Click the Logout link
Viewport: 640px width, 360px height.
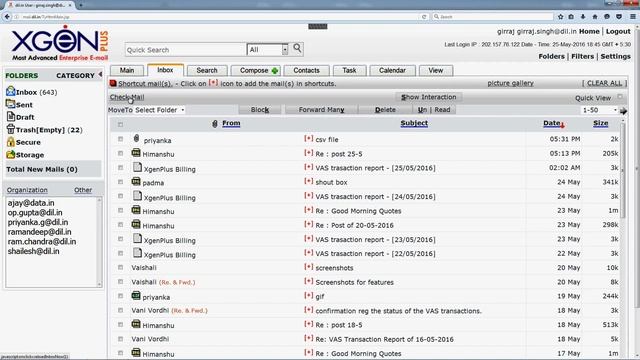click(618, 31)
